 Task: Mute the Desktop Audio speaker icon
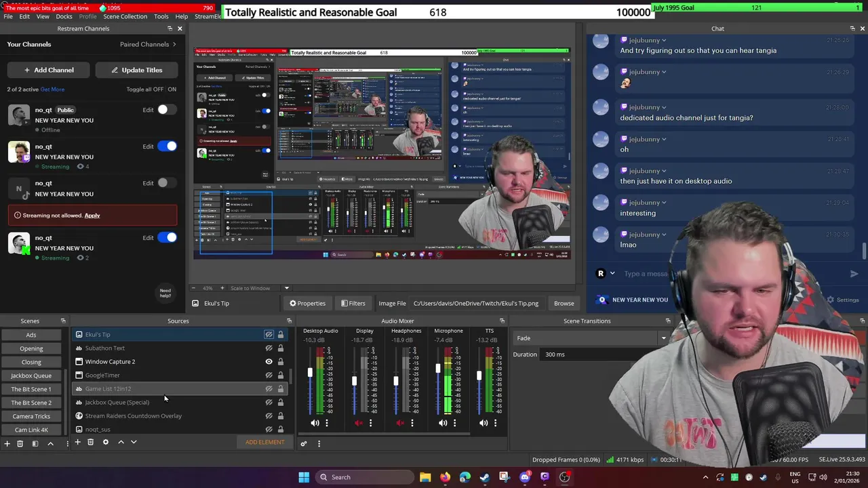(x=315, y=423)
